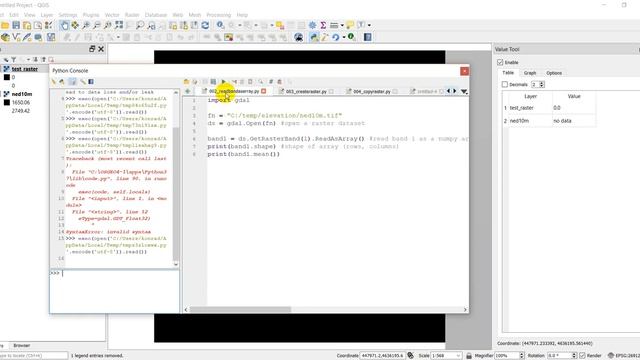Click Show Editor icon in console

(x=73, y=82)
